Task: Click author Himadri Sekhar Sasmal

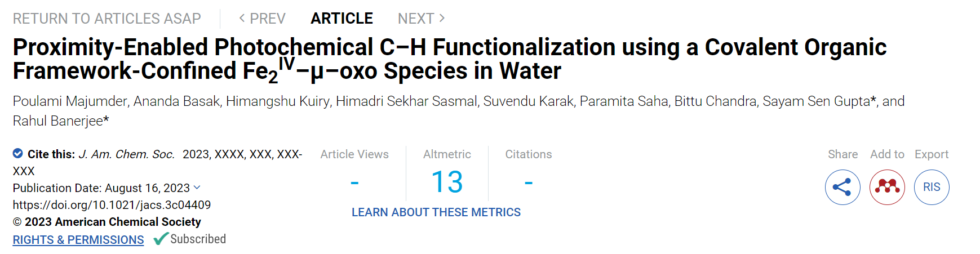Action: pyautogui.click(x=406, y=101)
